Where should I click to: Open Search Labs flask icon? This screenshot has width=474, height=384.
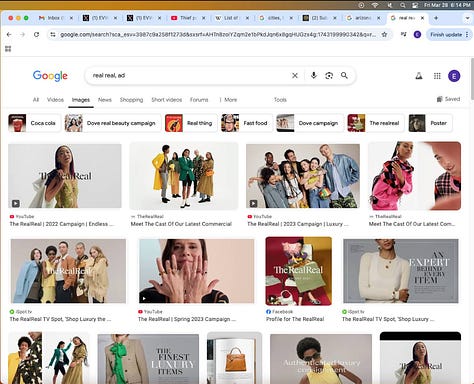tap(419, 76)
